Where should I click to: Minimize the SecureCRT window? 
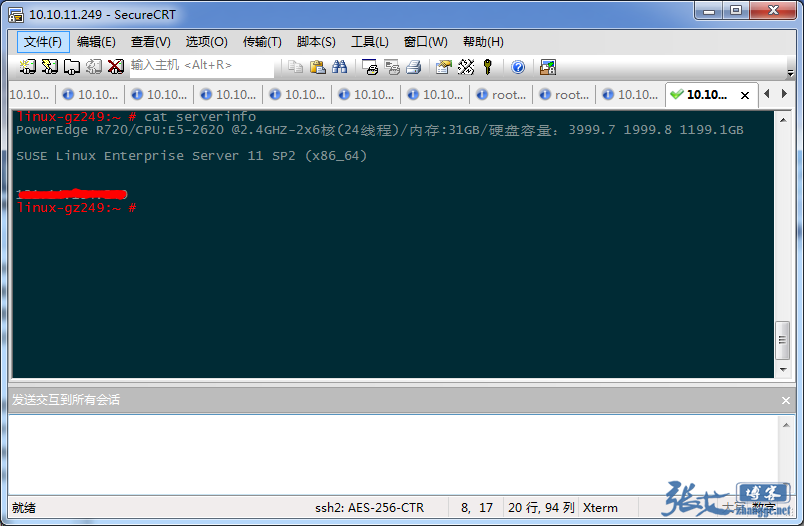point(709,11)
